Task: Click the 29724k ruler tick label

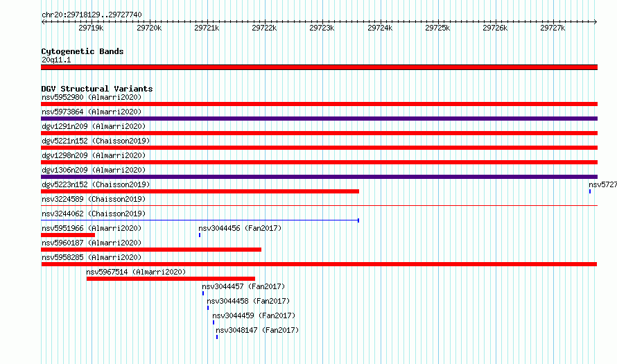Action: [380, 28]
